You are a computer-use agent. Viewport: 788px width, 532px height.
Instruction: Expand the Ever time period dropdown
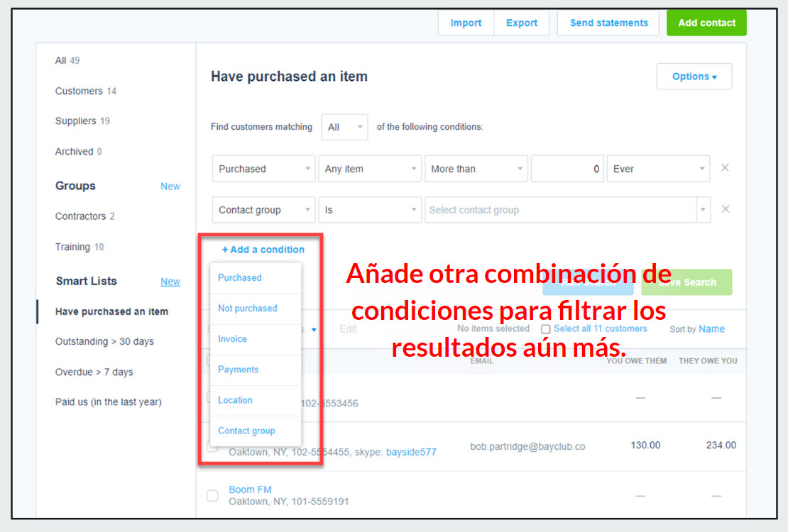point(657,169)
